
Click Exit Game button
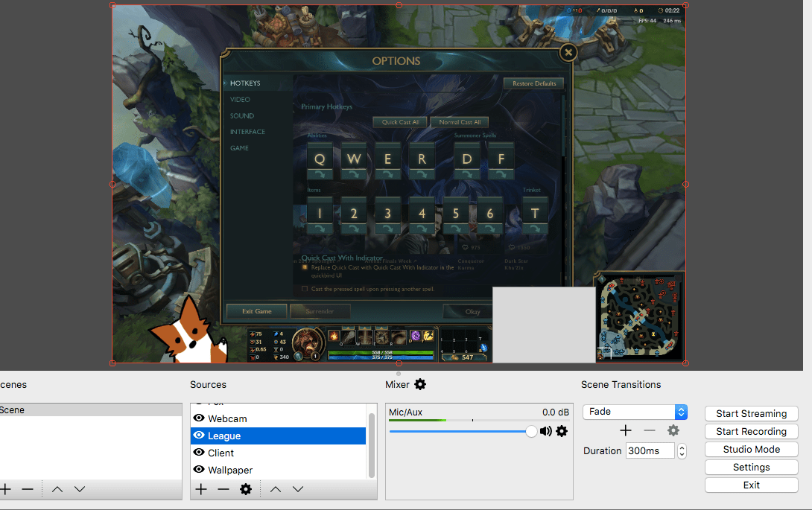257,311
